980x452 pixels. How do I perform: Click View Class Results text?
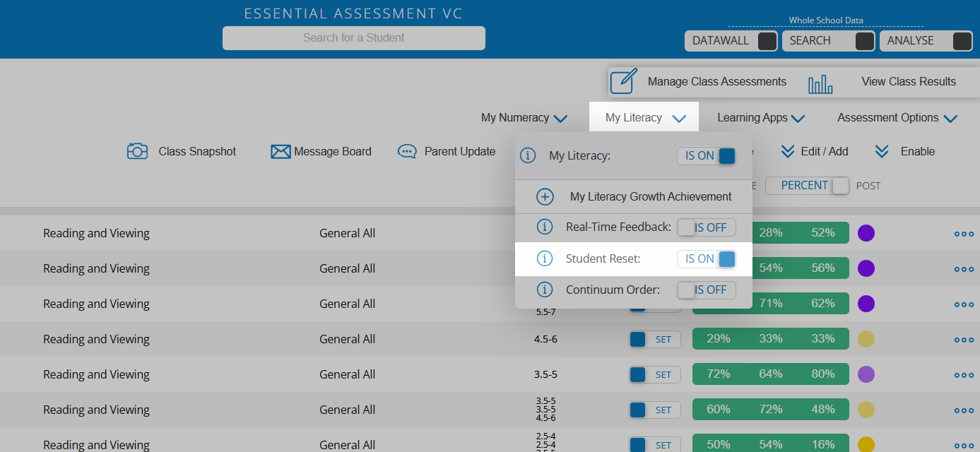[x=909, y=81]
